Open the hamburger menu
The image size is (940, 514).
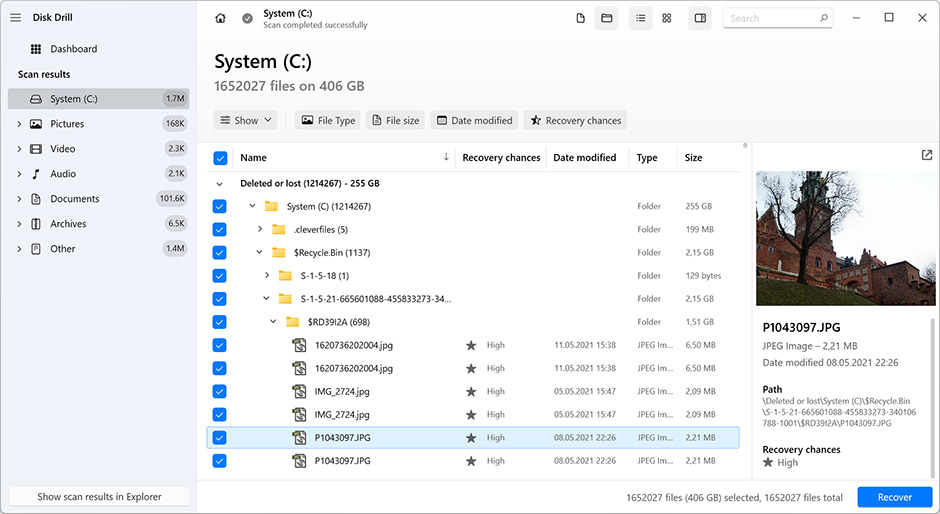pos(15,17)
